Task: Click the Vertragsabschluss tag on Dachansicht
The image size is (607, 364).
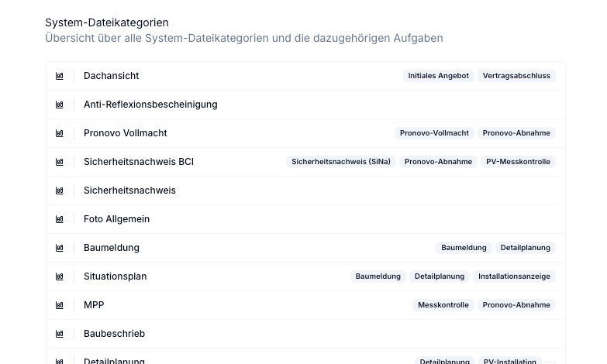Action: coord(516,76)
